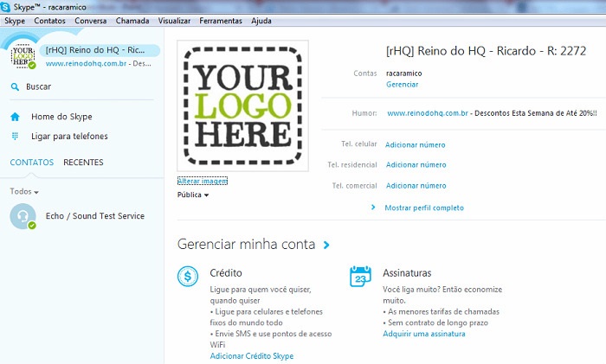This screenshot has height=364, width=606.
Task: Click the Assinaturas calendar icon
Action: click(x=360, y=277)
